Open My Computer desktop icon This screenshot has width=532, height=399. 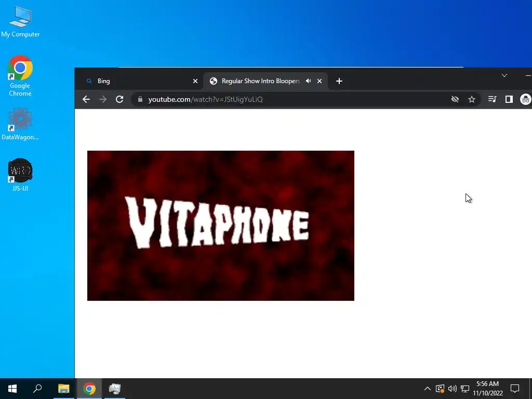click(20, 22)
